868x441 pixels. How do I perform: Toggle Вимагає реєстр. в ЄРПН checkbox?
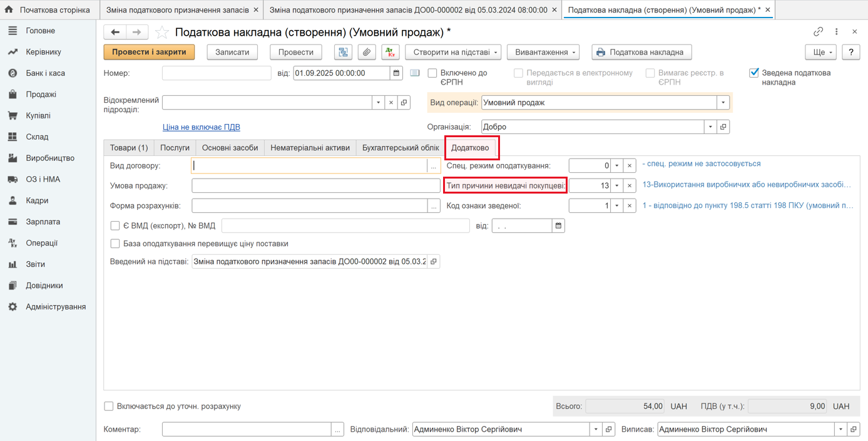pos(650,73)
